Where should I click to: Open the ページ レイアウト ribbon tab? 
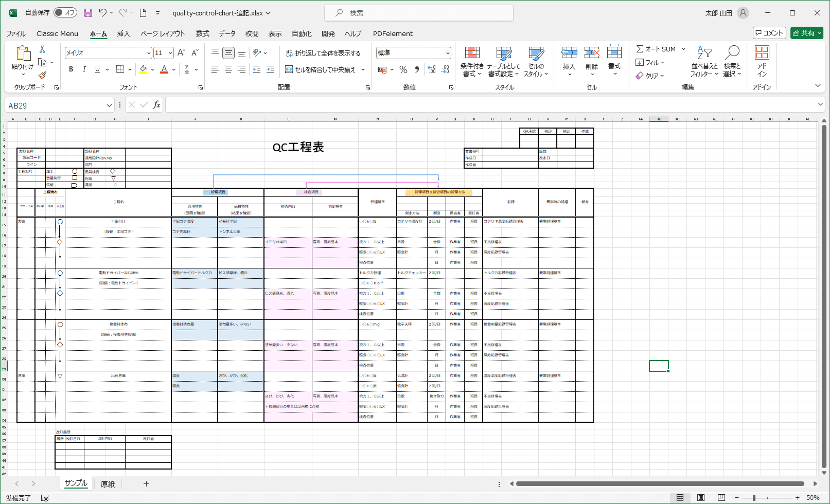click(163, 33)
